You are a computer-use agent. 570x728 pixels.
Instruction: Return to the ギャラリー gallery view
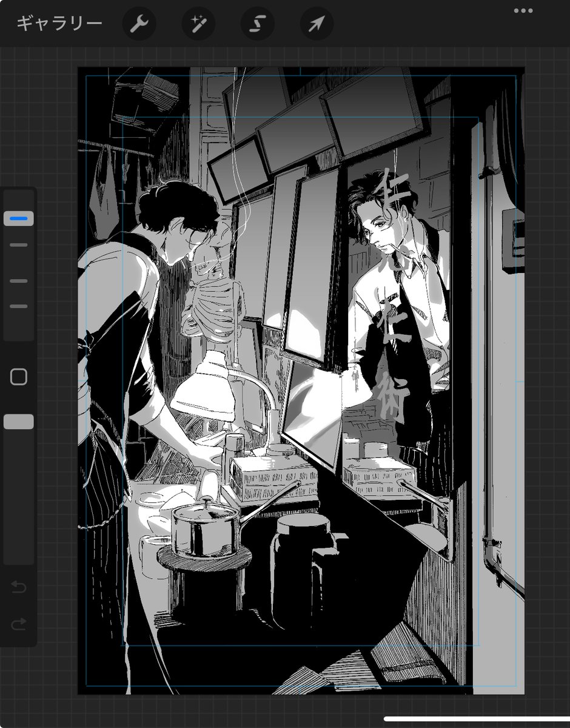[59, 24]
